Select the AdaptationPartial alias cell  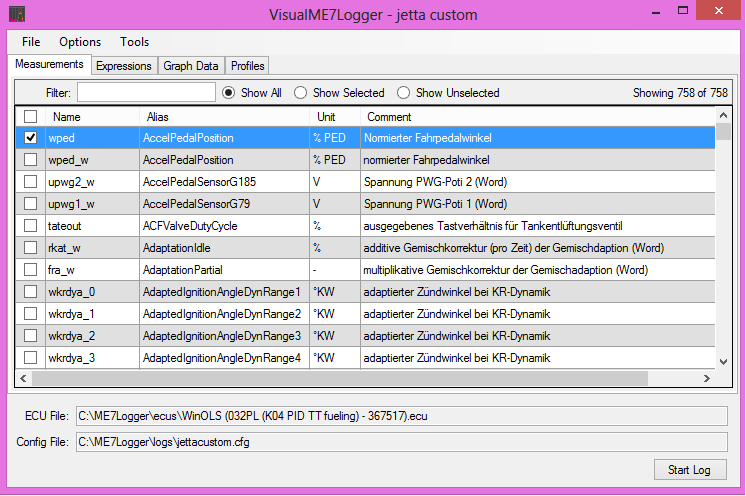pos(225,270)
